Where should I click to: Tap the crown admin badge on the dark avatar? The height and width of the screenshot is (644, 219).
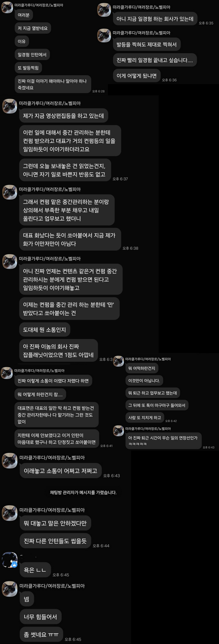point(14,564)
